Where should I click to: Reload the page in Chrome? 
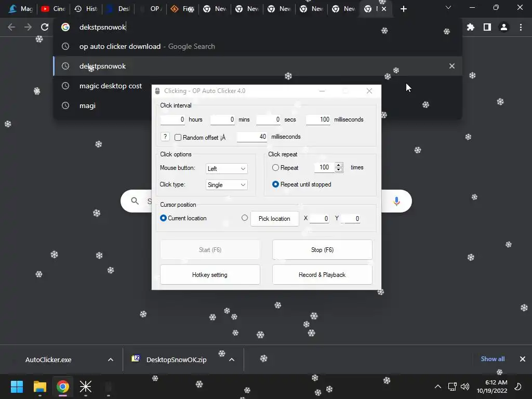pos(45,27)
